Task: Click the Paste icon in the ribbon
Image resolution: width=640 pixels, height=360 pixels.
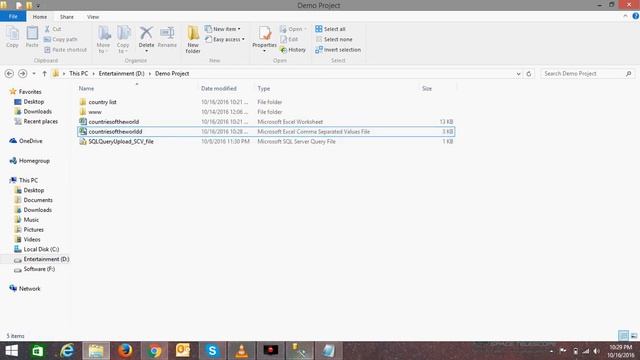Action: pos(32,37)
